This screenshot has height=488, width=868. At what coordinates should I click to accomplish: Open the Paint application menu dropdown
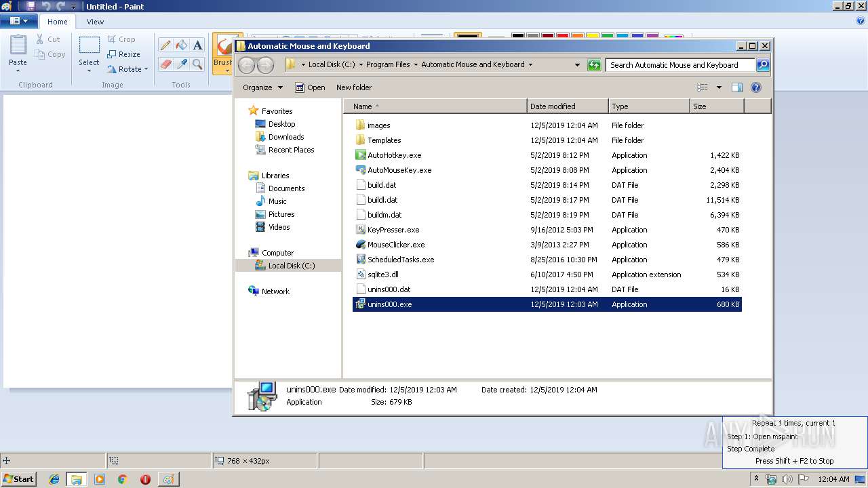click(x=18, y=21)
